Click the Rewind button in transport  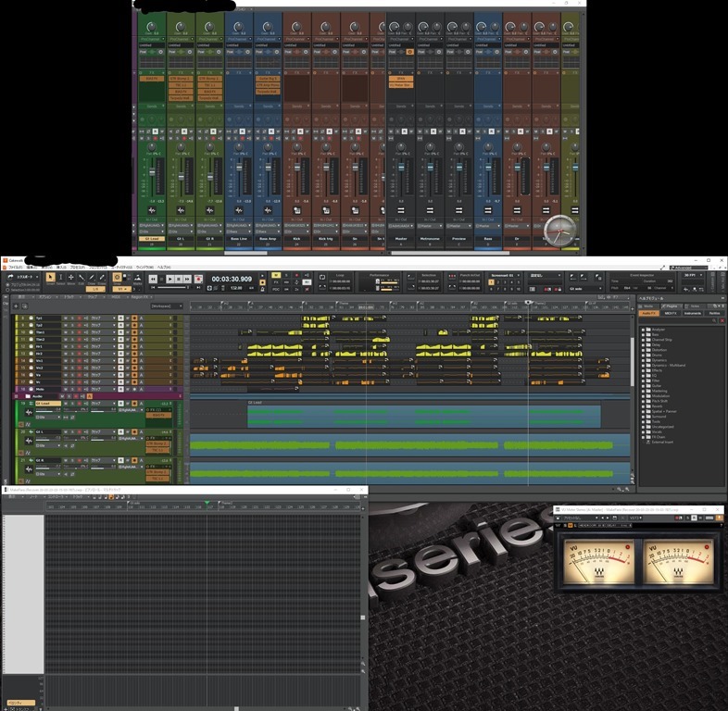pos(154,279)
